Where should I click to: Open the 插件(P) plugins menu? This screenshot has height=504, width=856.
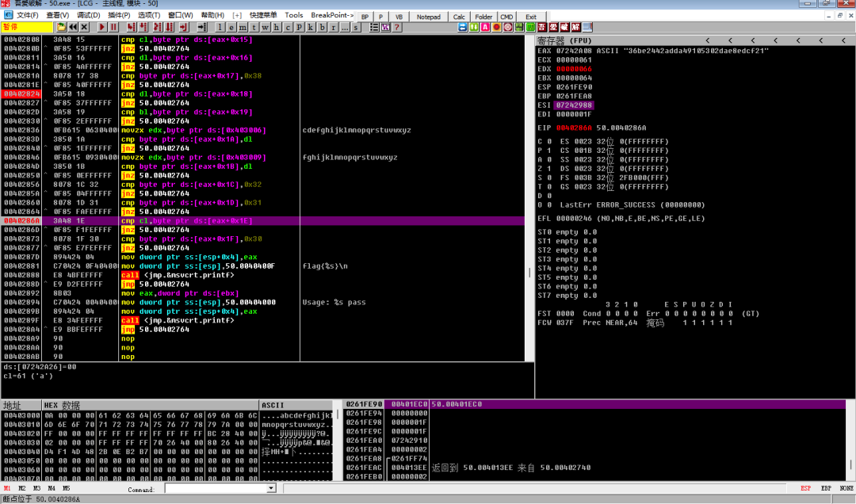pyautogui.click(x=119, y=15)
